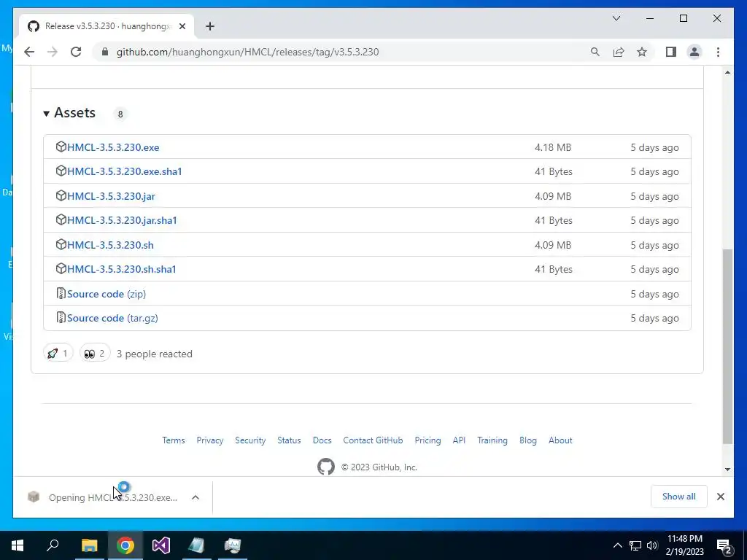Open HMCL-3.5.3.230.exe.sha1 link
This screenshot has width=747, height=560.
[x=124, y=171]
